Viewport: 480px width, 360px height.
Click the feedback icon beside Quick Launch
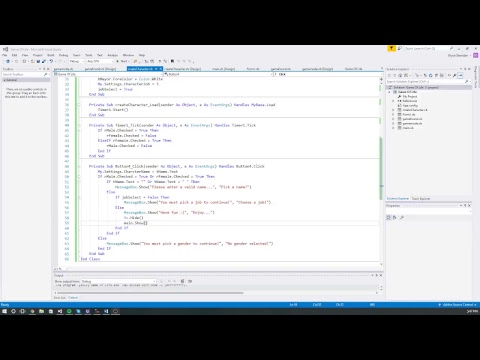400,49
